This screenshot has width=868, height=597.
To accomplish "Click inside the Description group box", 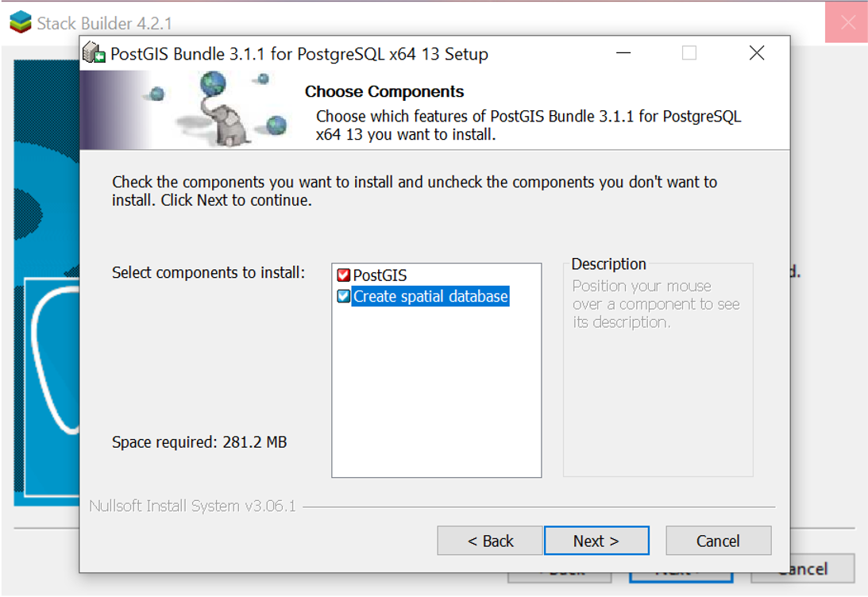I will (x=658, y=397).
